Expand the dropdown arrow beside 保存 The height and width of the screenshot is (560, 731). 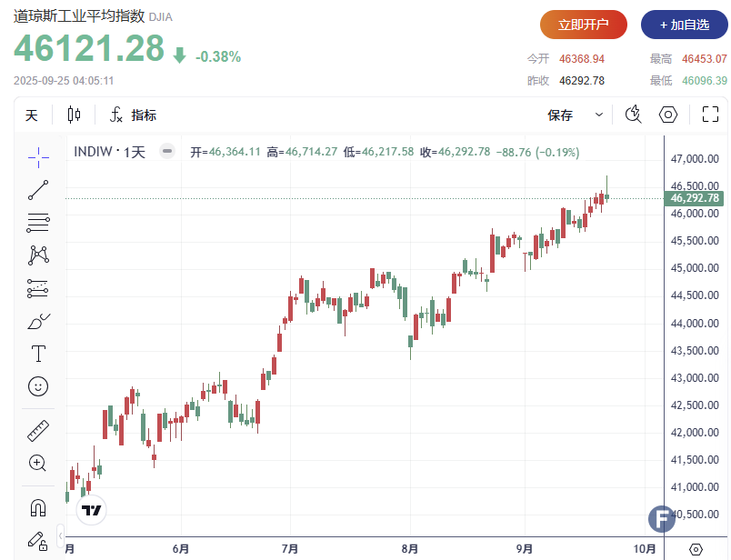click(x=599, y=115)
